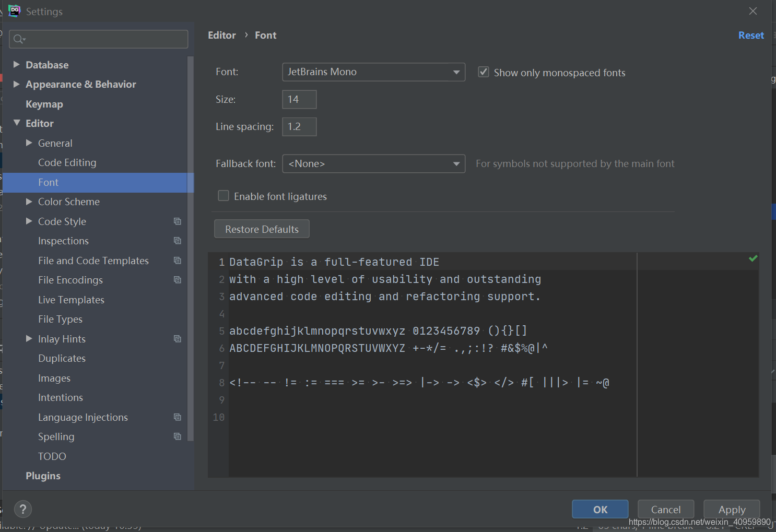Enable font ligatures checkbox

pos(224,196)
